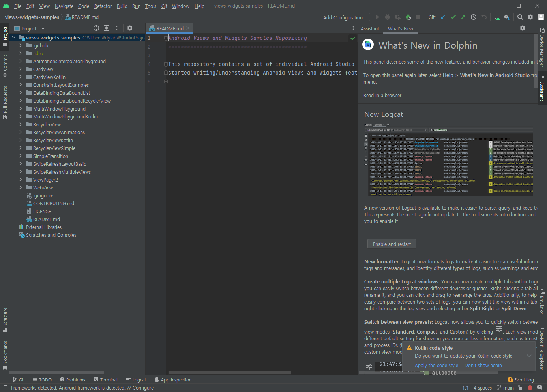
Task: Hide the Assistant panel minus icon
Action: pos(532,28)
